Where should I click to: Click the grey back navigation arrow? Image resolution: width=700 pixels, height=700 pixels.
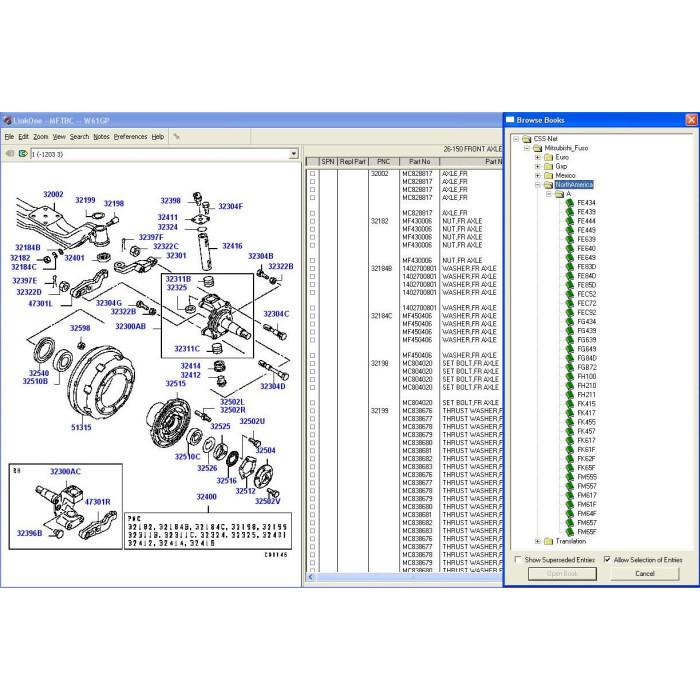[x=10, y=154]
